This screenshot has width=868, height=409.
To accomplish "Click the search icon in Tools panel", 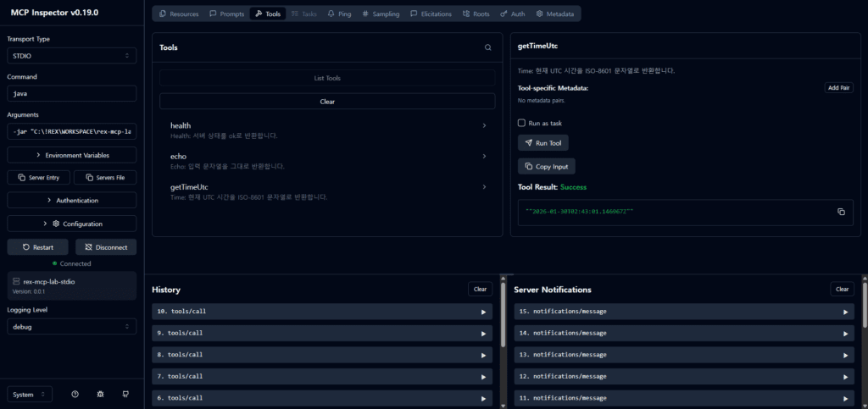I will (x=487, y=47).
